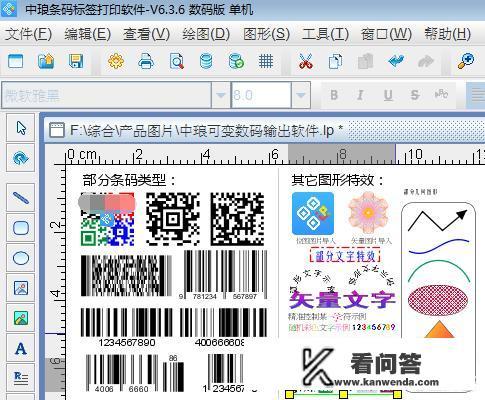Select the colorful QR code on canvas

pos(107,219)
